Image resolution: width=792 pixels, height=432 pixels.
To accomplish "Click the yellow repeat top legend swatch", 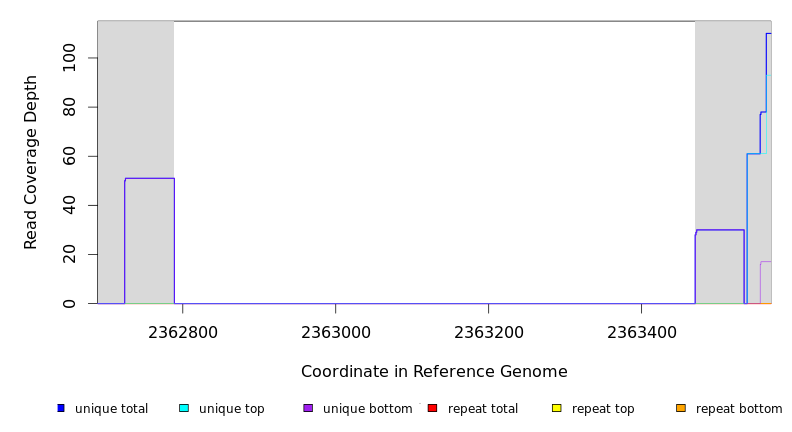I will tap(556, 408).
